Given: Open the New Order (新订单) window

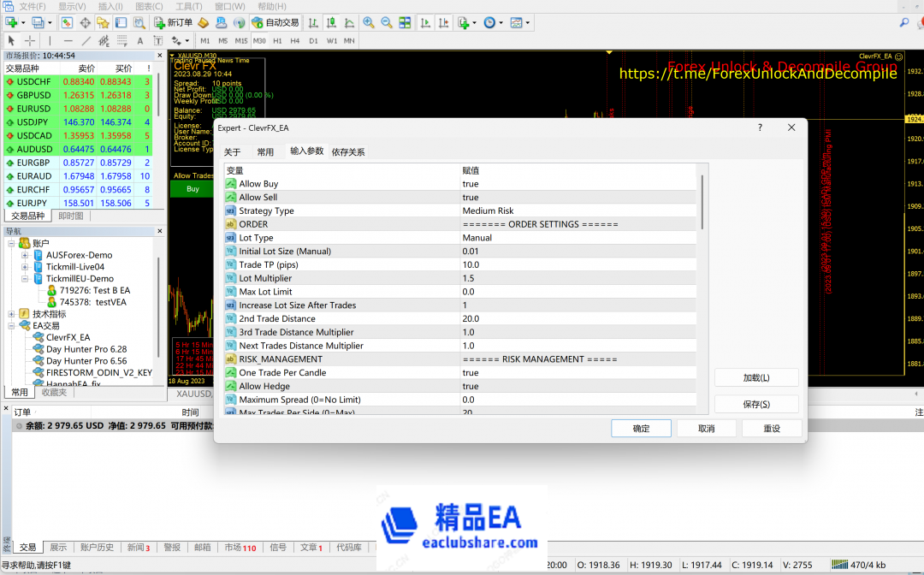Looking at the screenshot, I should 174,23.
